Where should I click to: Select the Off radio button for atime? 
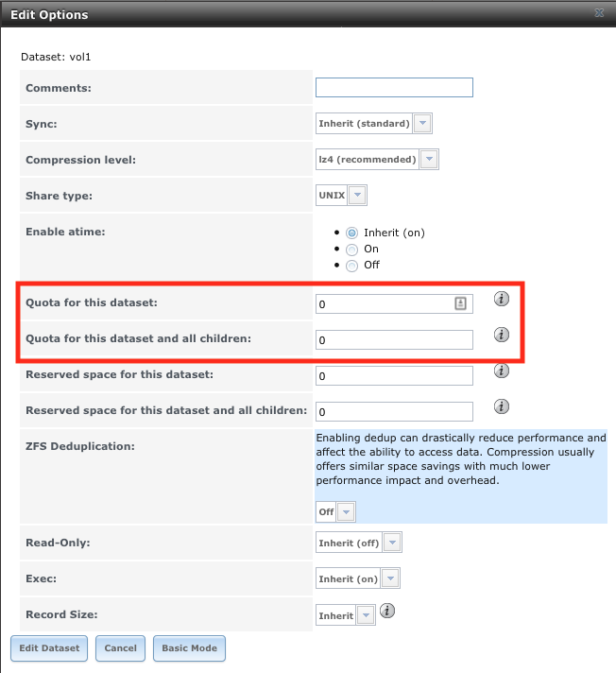351,266
